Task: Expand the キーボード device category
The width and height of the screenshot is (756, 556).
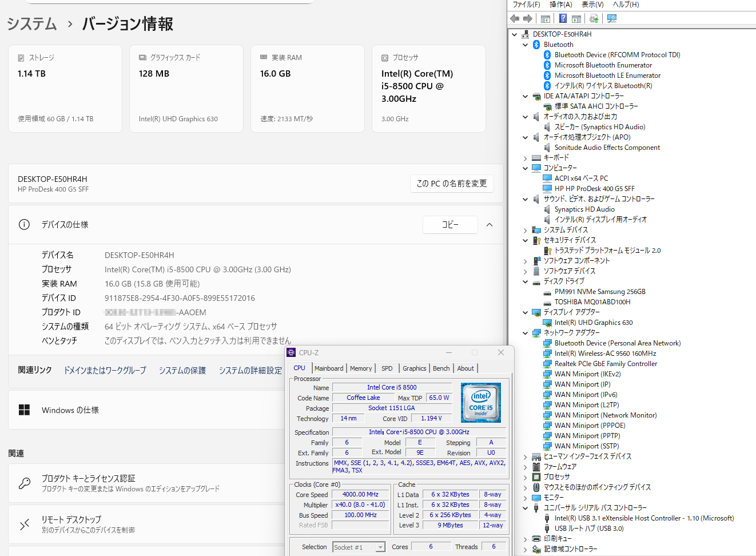Action: point(525,158)
